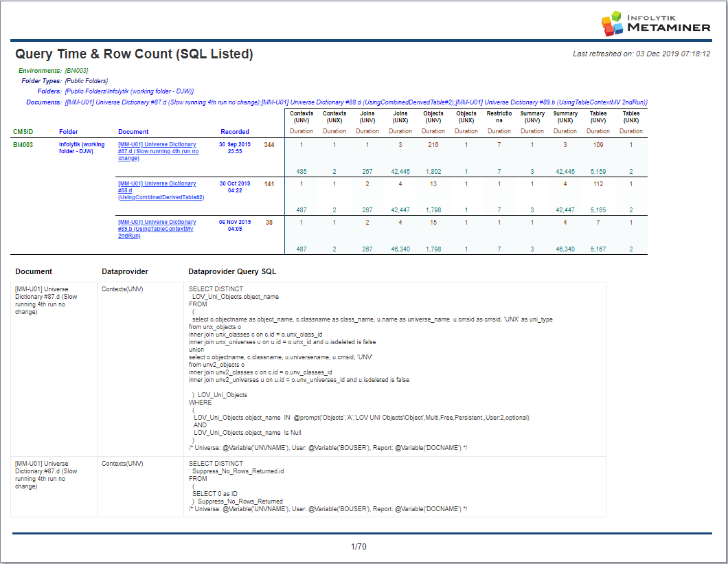Click the Last refreshed on timestamp
The width and height of the screenshot is (728, 564).
[641, 54]
